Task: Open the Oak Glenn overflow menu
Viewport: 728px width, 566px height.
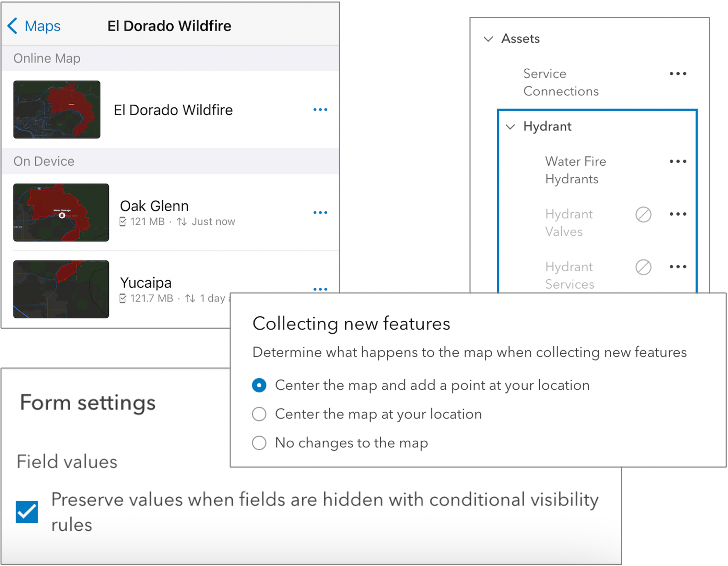Action: tap(320, 212)
